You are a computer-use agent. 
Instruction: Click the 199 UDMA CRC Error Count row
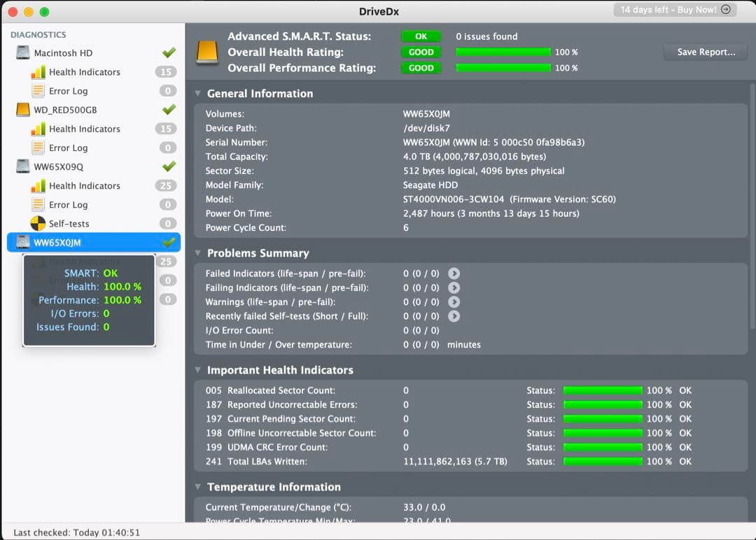click(x=449, y=448)
